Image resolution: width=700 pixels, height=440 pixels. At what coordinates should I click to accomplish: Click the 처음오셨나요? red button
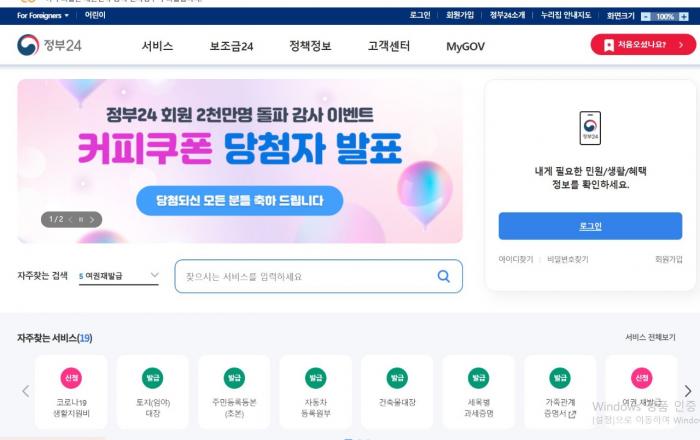[643, 45]
